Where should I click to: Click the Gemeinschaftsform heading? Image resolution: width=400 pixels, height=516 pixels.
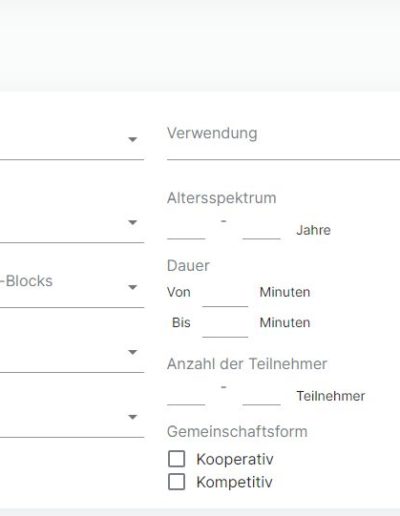(x=237, y=432)
